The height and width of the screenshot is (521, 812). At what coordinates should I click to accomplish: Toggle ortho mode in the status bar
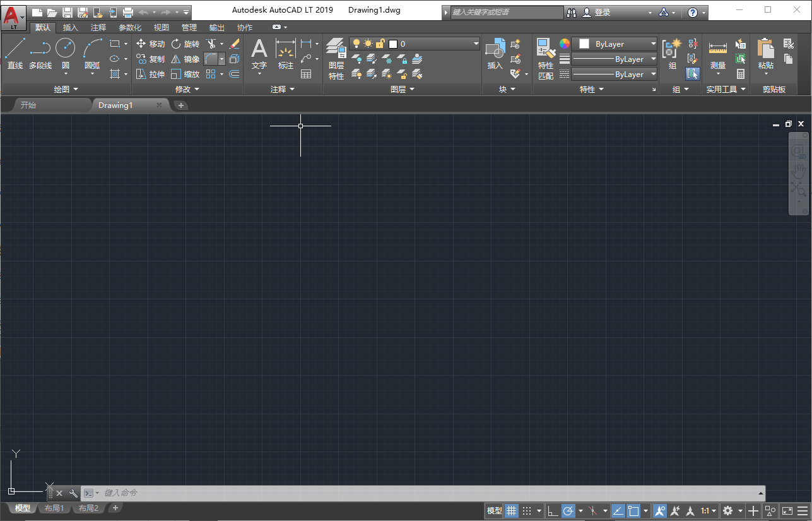click(553, 510)
